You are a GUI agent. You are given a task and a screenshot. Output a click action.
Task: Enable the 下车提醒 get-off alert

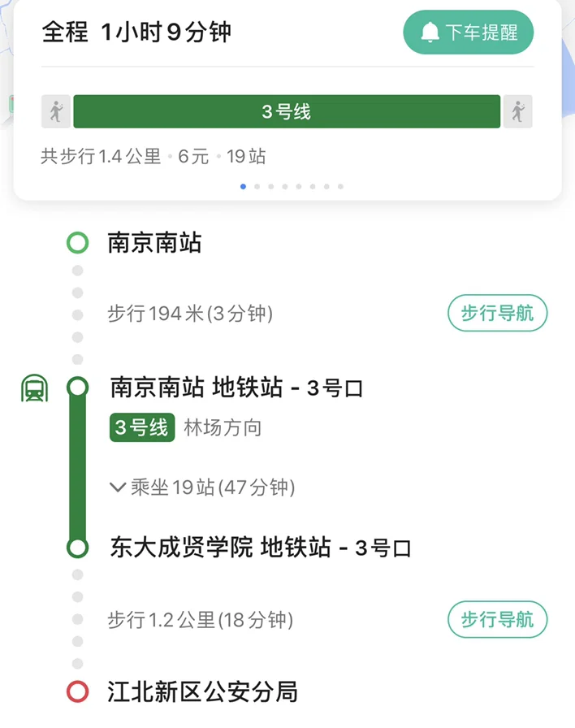468,32
